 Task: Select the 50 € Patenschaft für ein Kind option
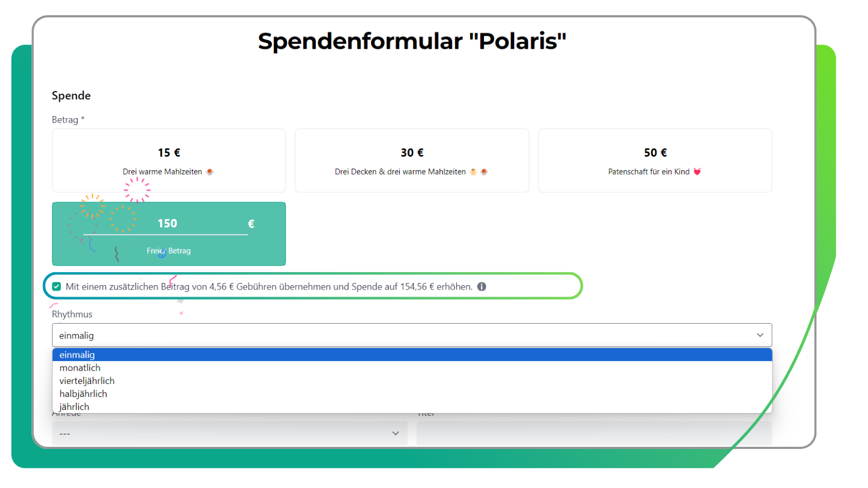tap(655, 160)
